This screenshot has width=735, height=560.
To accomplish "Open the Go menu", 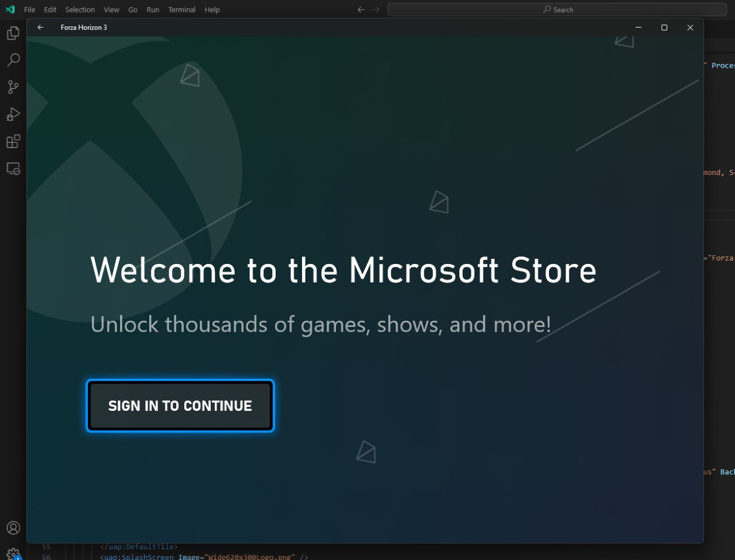I will coord(133,10).
